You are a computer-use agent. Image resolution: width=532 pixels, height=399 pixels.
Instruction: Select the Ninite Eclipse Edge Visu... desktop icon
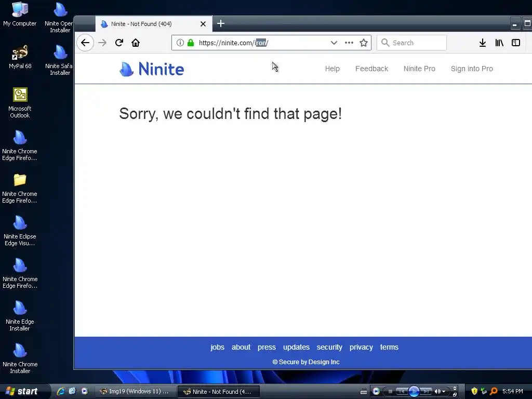click(x=20, y=231)
